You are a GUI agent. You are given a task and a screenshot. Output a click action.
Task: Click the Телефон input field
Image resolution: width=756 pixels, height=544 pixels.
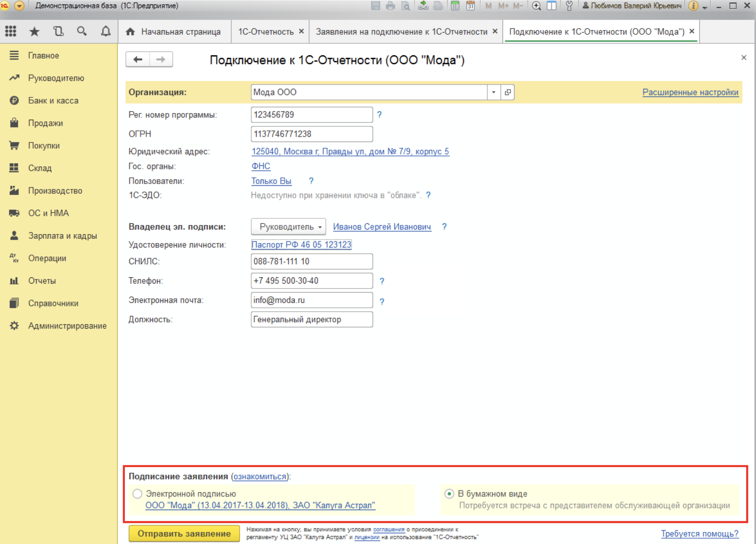[x=312, y=281]
